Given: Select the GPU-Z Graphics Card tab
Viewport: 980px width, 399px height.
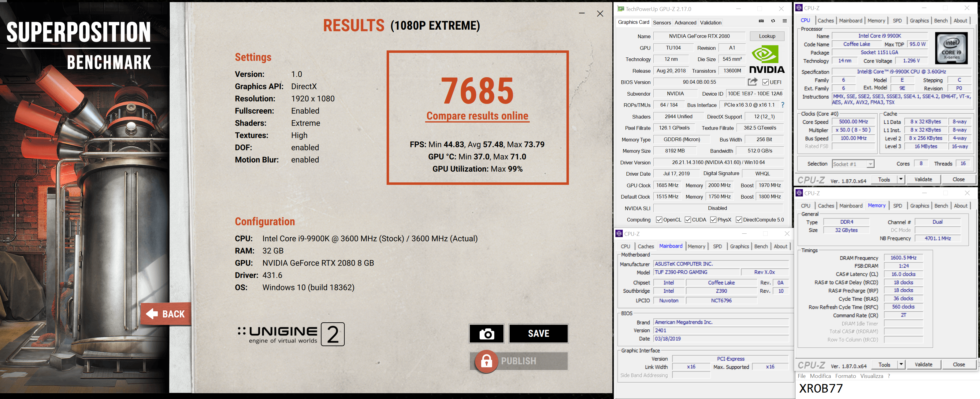Looking at the screenshot, I should pyautogui.click(x=633, y=22).
